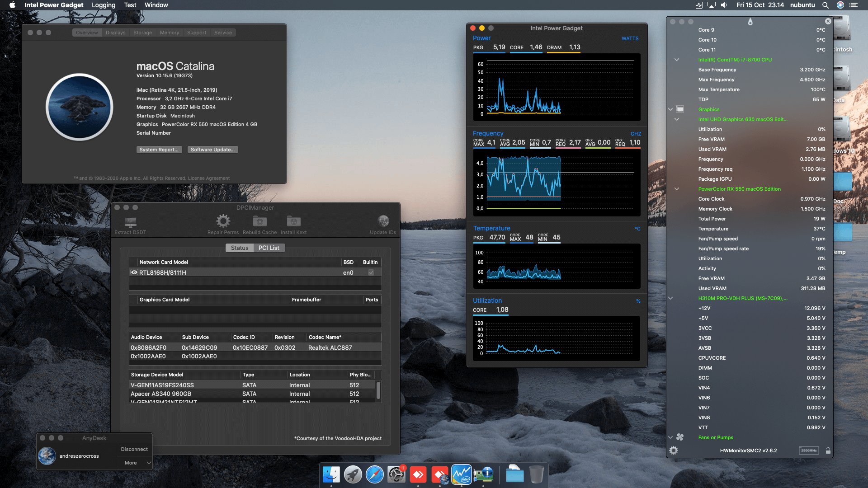Click the andreszerocross avatar in AnyDesk

coord(47,456)
